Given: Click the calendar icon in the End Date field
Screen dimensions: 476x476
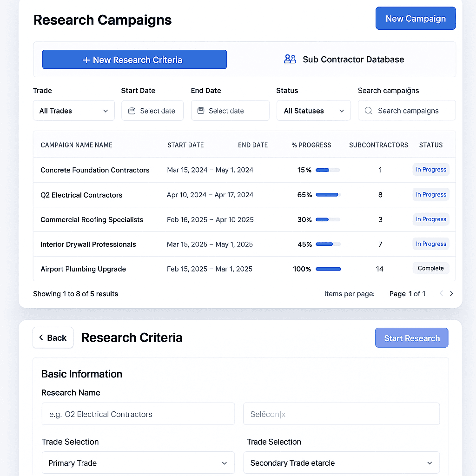Looking at the screenshot, I should click(201, 111).
